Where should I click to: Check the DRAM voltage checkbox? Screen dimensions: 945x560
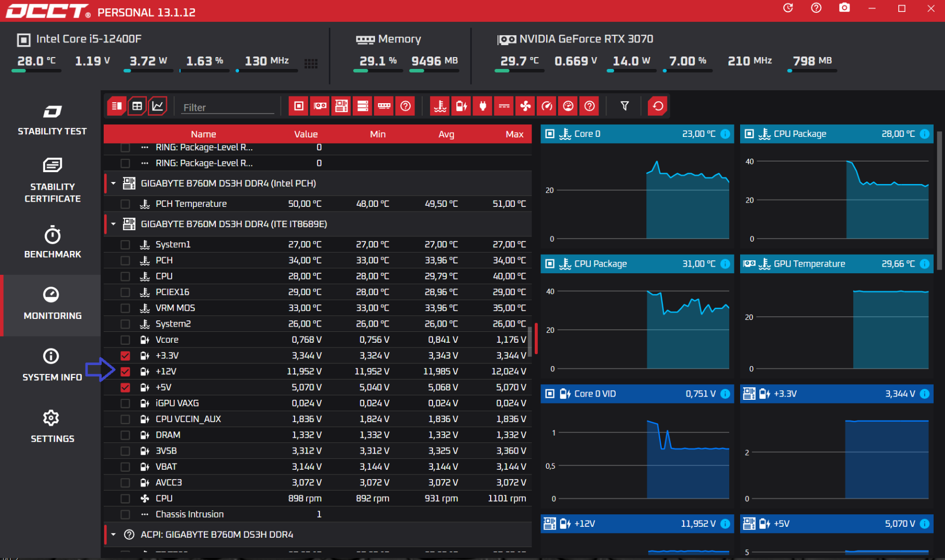(125, 435)
